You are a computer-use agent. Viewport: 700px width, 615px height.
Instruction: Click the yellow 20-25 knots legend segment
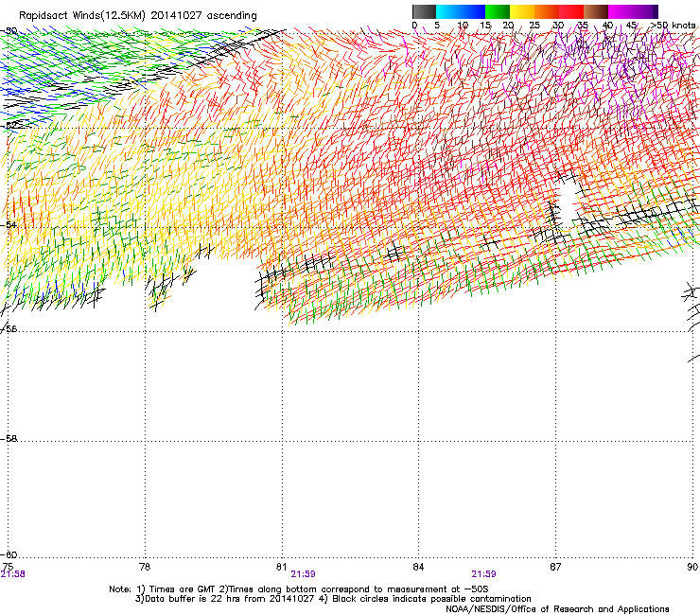(522, 11)
